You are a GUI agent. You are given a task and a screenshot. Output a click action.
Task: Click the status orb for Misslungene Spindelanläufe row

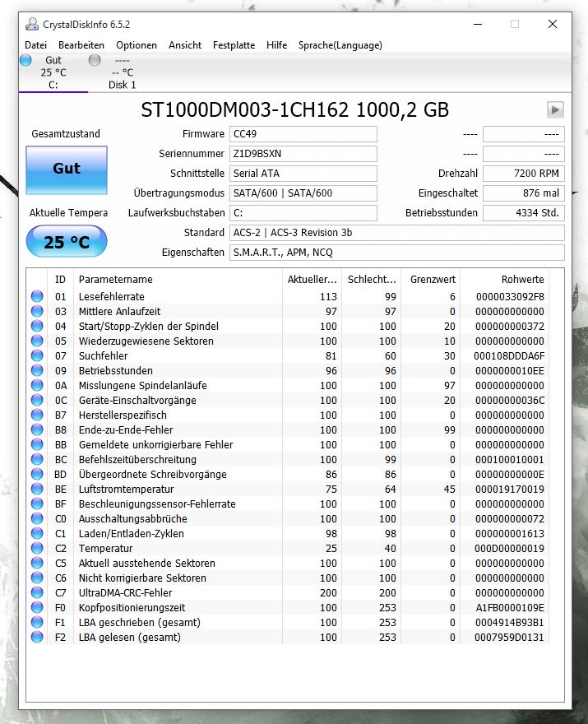(x=37, y=385)
